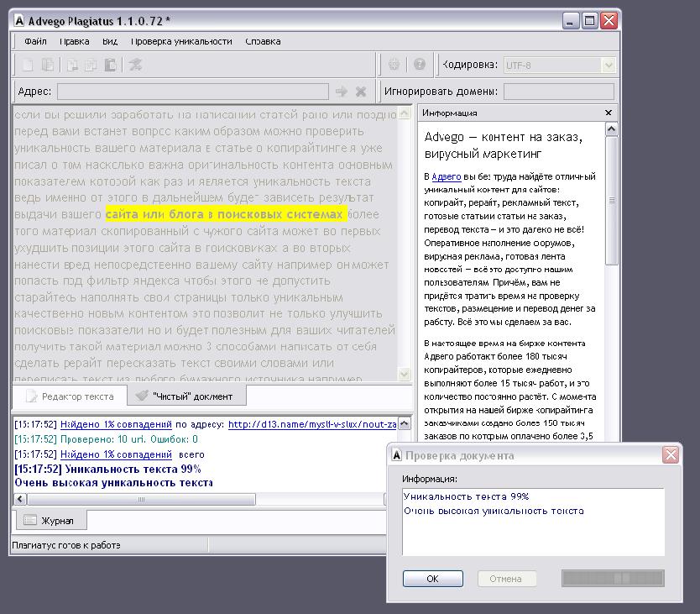The image size is (700, 614).
Task: Click the yellow highlighted text сайта или блога
Action: [x=226, y=214]
